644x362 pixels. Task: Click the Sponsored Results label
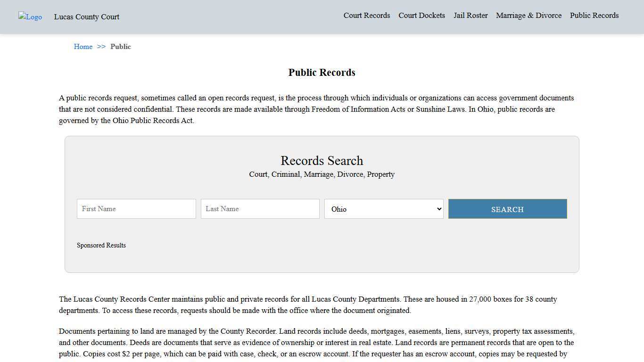[101, 245]
